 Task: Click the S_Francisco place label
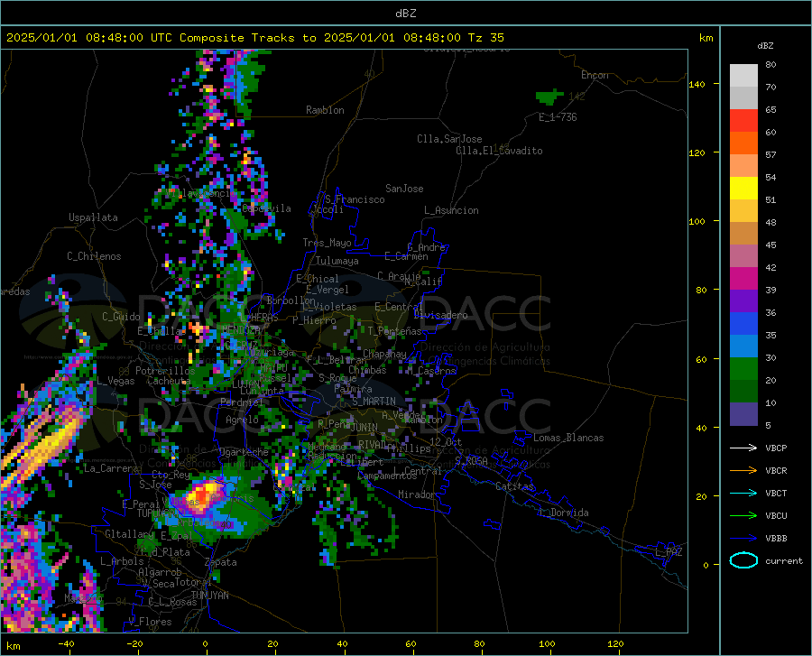click(355, 199)
